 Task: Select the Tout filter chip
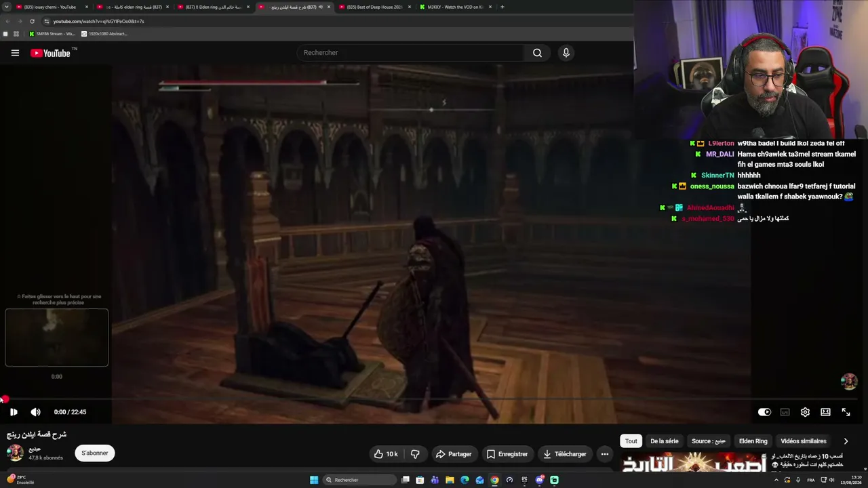click(x=631, y=441)
